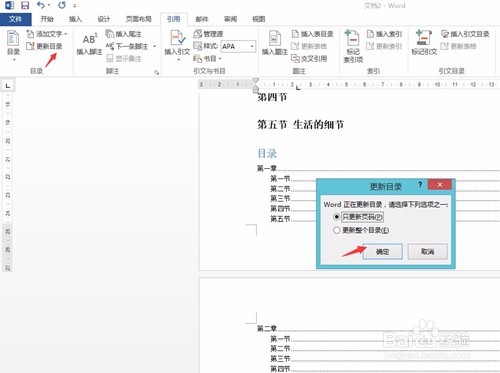This screenshot has height=373, width=500.
Task: Click the 第五节 生活的细节 heading
Action: click(x=300, y=125)
